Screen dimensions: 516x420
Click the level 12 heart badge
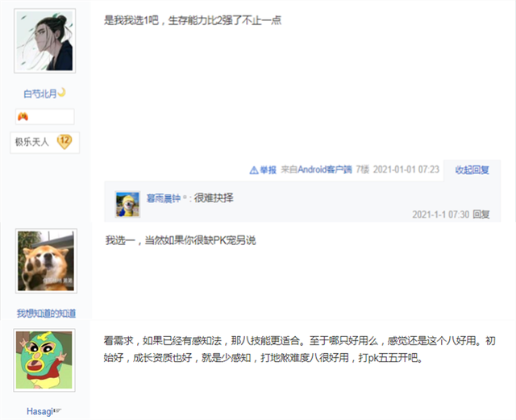64,142
